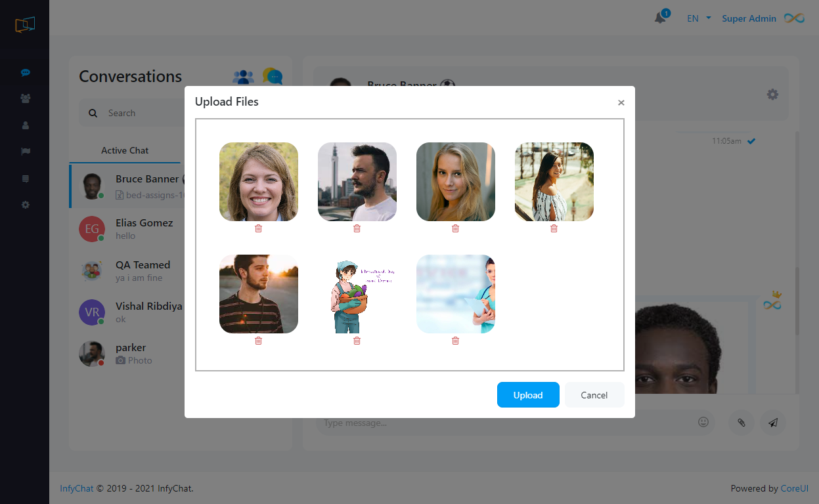Open the Super Admin account menu
The width and height of the screenshot is (819, 504).
749,18
